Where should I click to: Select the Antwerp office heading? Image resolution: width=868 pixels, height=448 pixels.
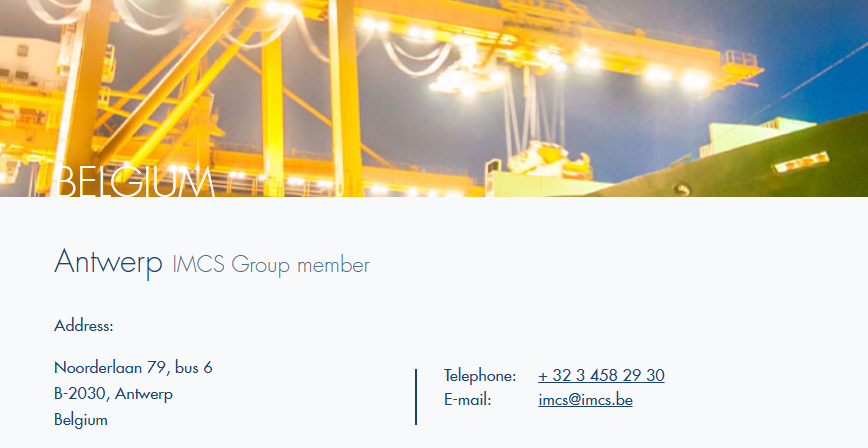(x=108, y=262)
